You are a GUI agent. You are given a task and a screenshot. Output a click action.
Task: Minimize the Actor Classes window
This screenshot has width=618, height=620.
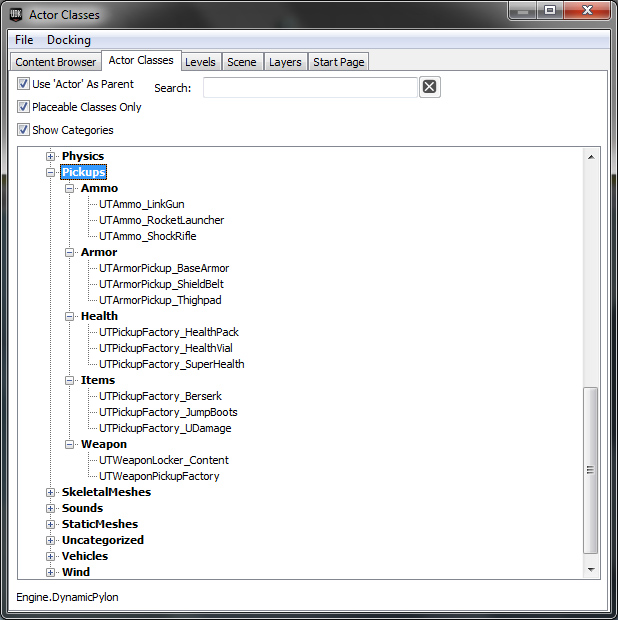click(x=523, y=11)
